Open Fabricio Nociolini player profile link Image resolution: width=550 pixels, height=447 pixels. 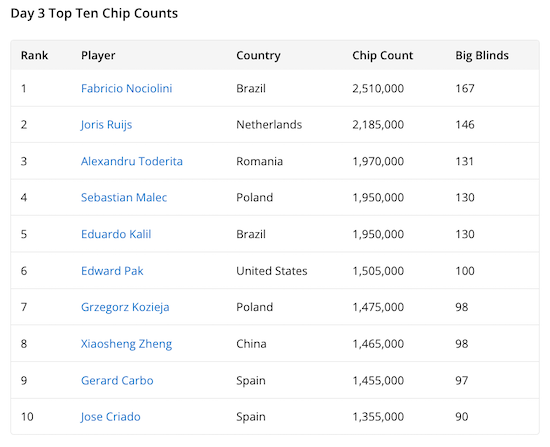tap(126, 88)
